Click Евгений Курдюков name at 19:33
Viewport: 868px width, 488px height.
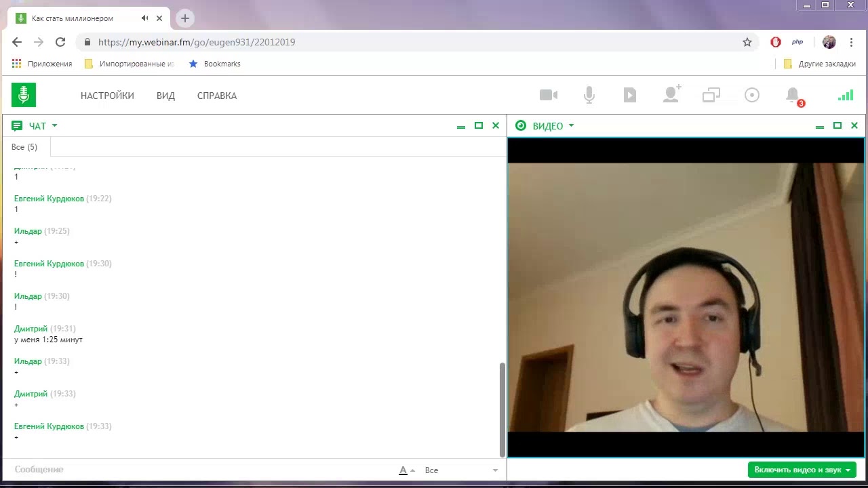point(49,426)
